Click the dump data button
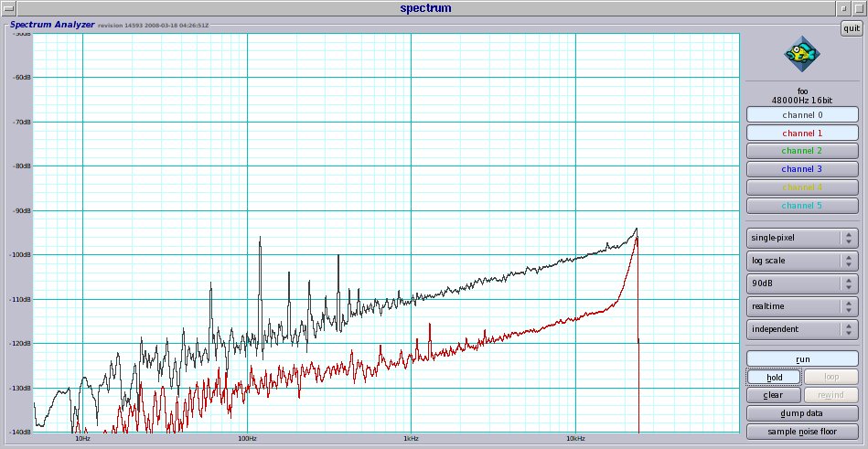Screen dimensions: 868x449 (x=802, y=413)
